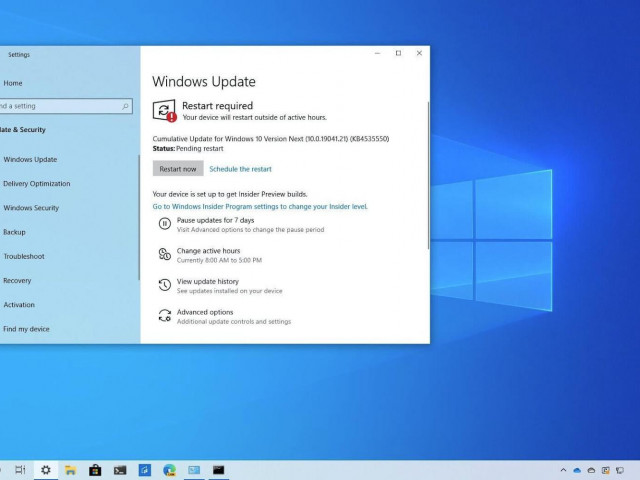Select Windows Update in sidebar
Image resolution: width=640 pixels, height=480 pixels.
30,159
